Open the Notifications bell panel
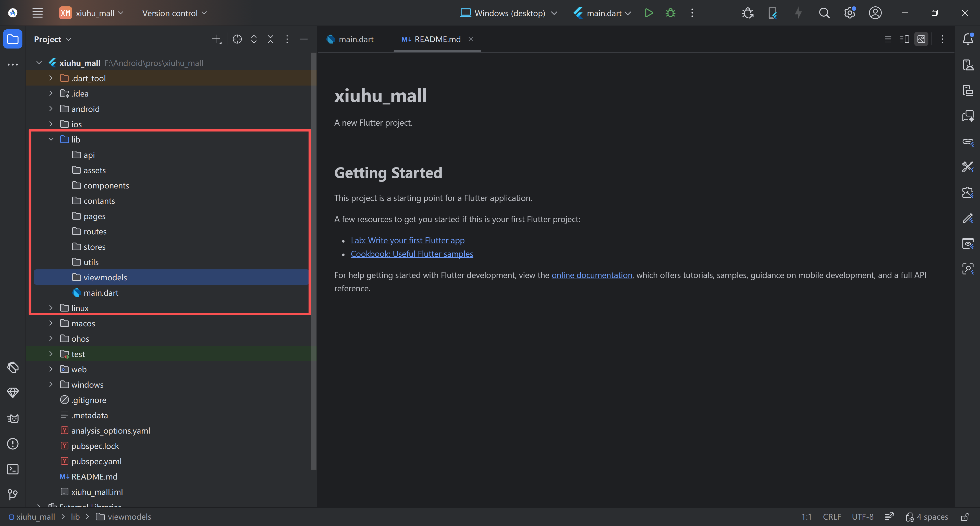Screen dimensions: 980x526 pyautogui.click(x=968, y=39)
